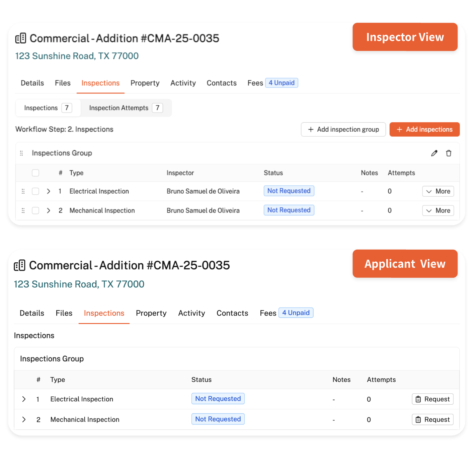The image size is (476, 455).
Task: Toggle the select-all checkbox in inspector table header
Action: [35, 173]
